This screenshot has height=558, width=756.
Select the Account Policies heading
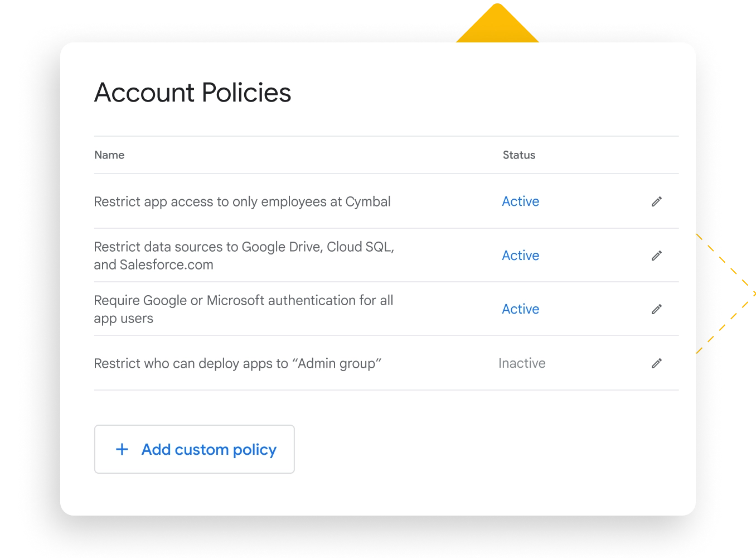[x=192, y=93]
